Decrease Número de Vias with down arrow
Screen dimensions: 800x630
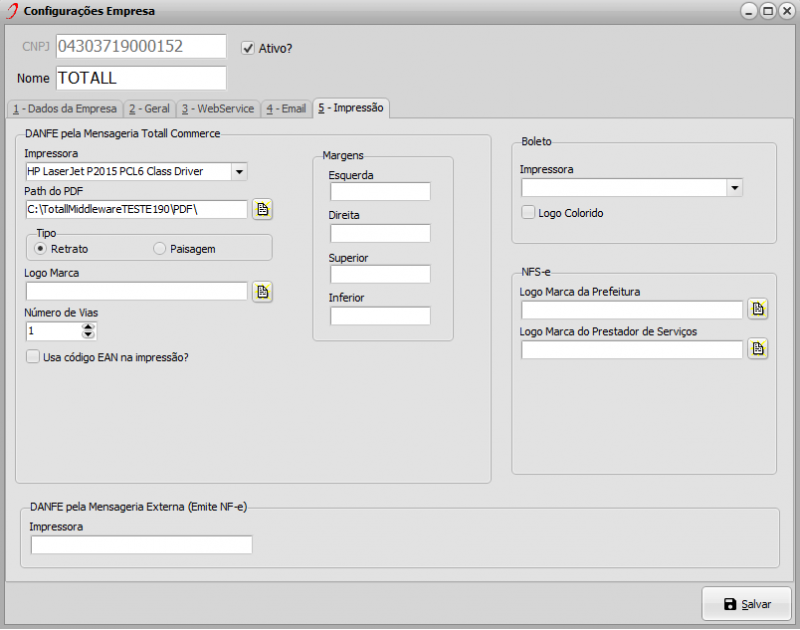(88, 335)
